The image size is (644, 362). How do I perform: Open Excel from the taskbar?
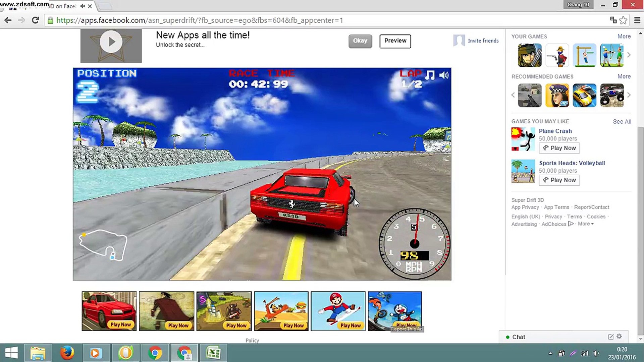213,353
